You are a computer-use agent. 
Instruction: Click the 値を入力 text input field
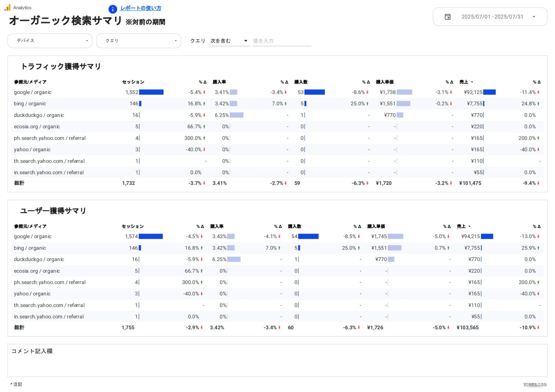coord(281,41)
